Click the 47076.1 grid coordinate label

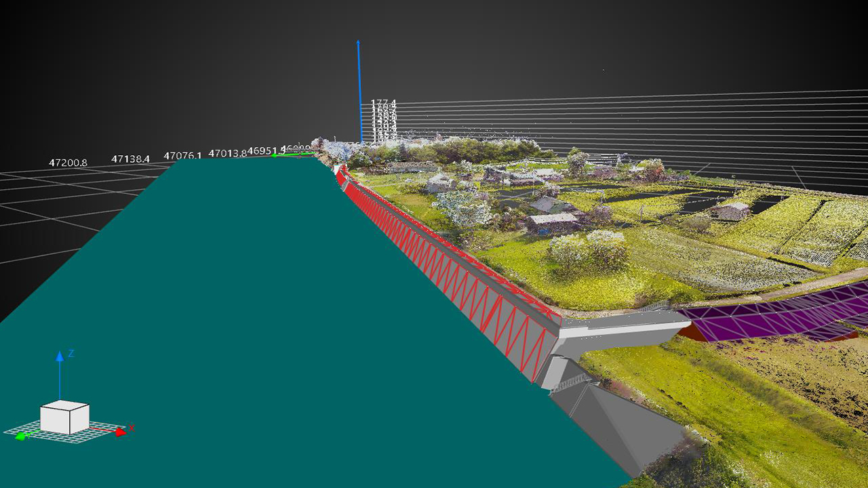point(182,156)
